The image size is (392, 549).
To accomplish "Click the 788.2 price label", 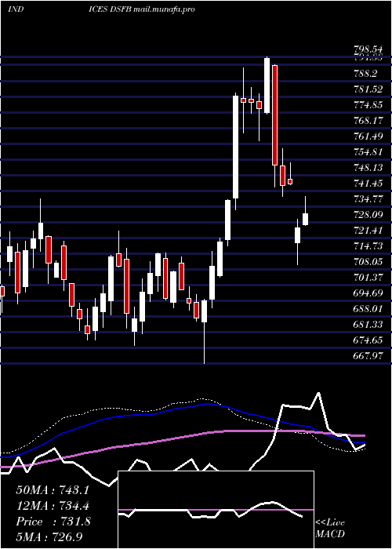I will pyautogui.click(x=365, y=74).
